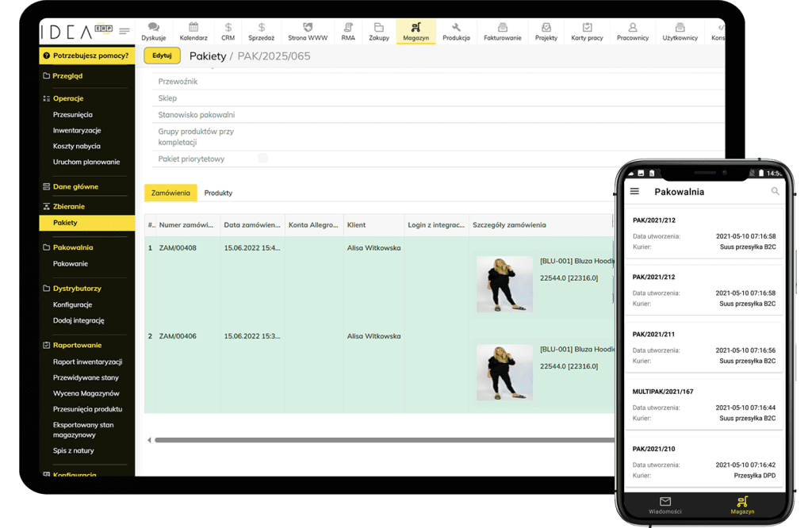Open the Produkcja wrench icon
Screen dimensions: 812x528
(456, 28)
